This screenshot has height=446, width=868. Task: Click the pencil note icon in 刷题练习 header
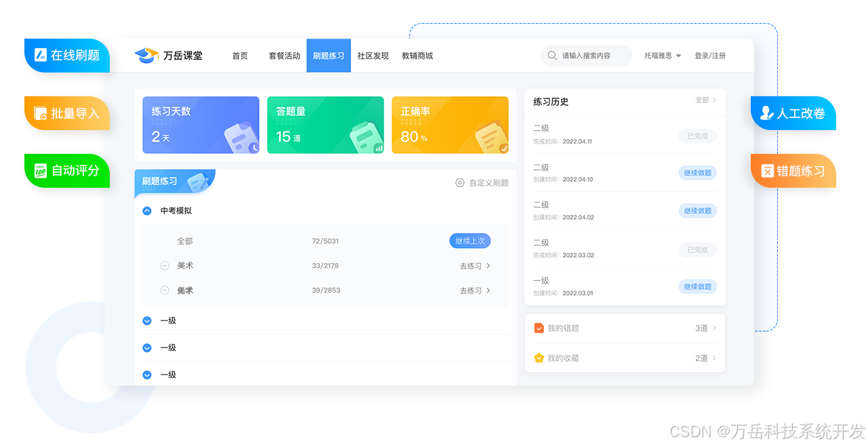(197, 182)
